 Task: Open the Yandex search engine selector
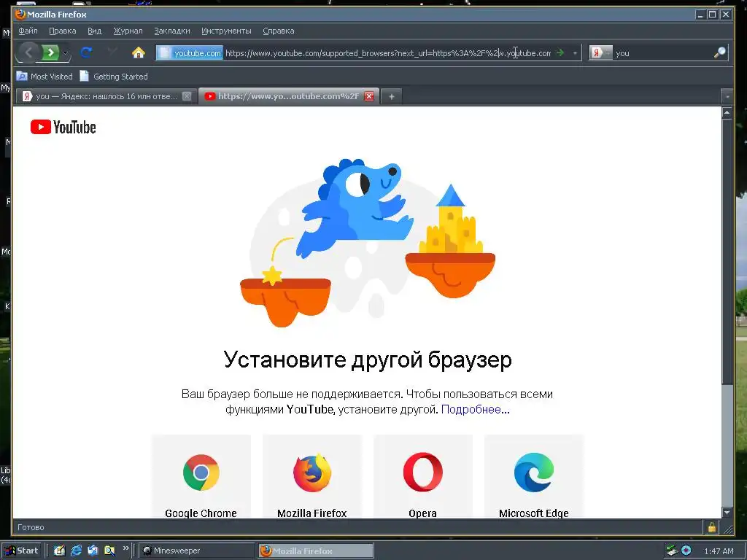point(601,52)
